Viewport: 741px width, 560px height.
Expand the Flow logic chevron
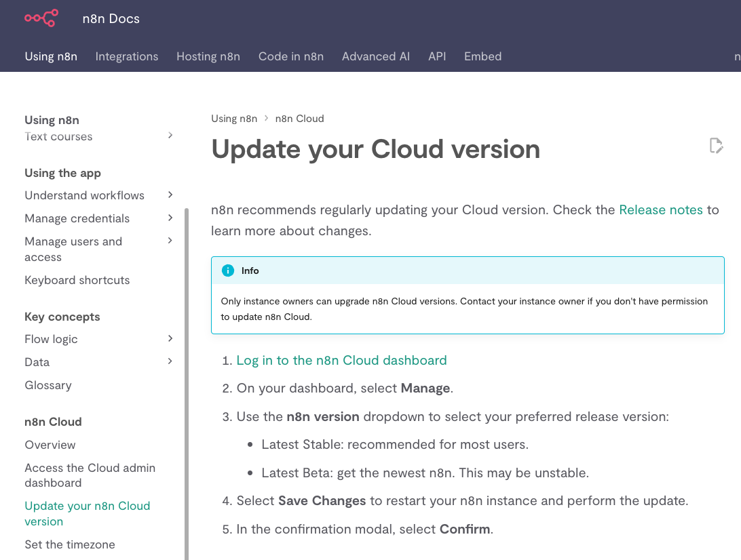pyautogui.click(x=170, y=338)
